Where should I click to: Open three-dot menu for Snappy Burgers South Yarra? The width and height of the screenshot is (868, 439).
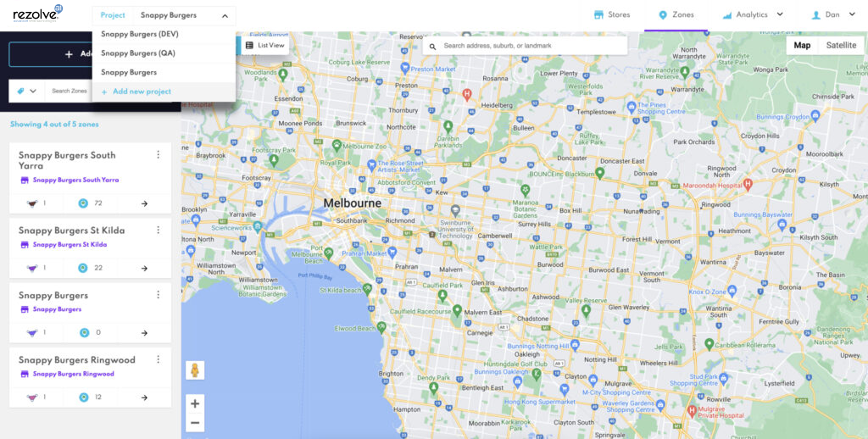(159, 154)
